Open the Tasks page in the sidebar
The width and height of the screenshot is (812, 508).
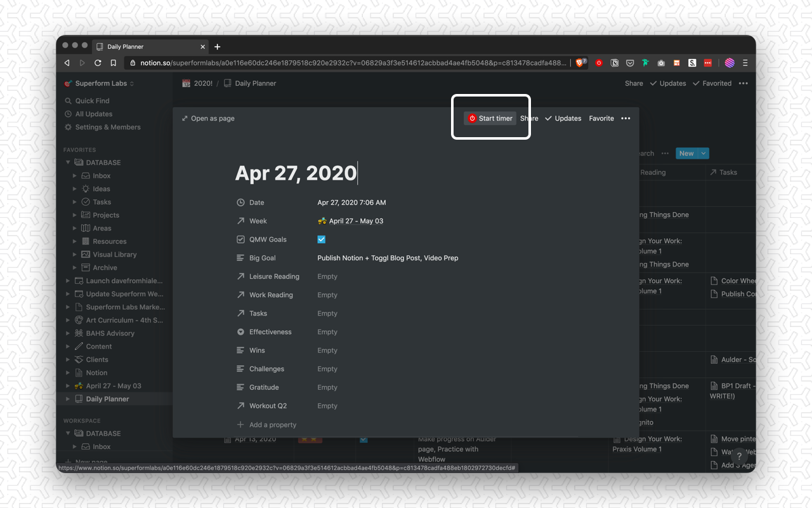pyautogui.click(x=102, y=202)
